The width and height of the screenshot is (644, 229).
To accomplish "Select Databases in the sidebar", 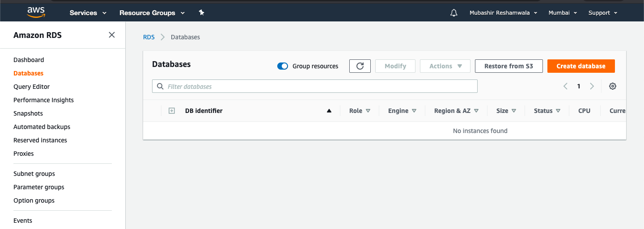I will [x=28, y=73].
